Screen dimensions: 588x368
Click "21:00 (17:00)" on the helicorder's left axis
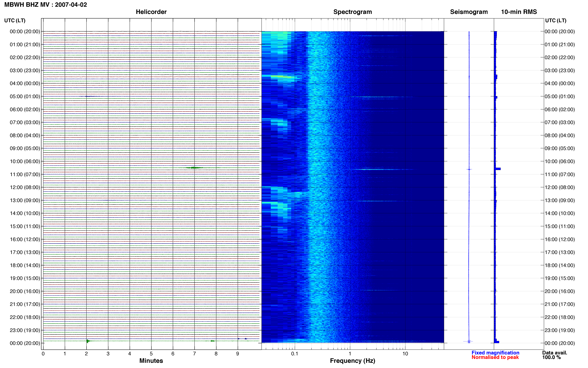pyautogui.click(x=25, y=304)
